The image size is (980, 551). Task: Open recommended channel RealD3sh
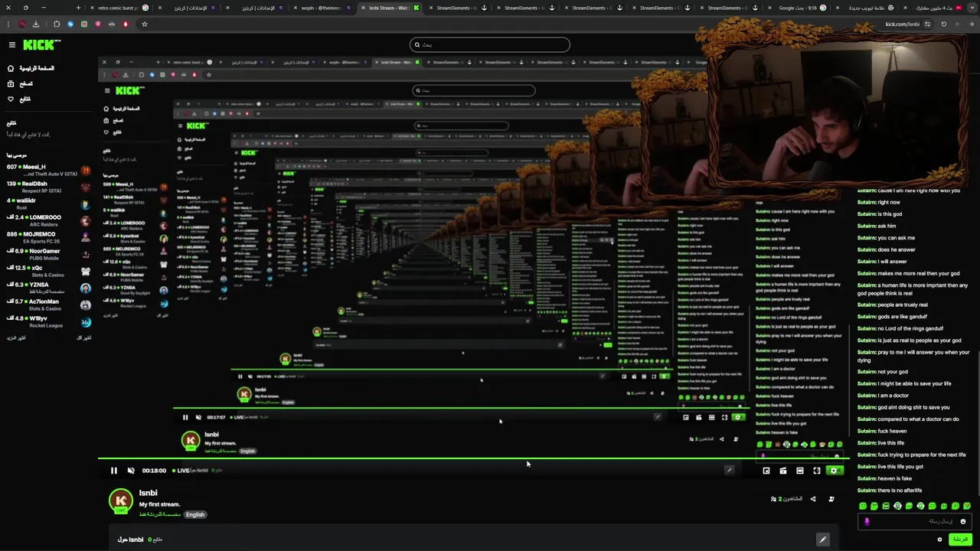coord(48,187)
